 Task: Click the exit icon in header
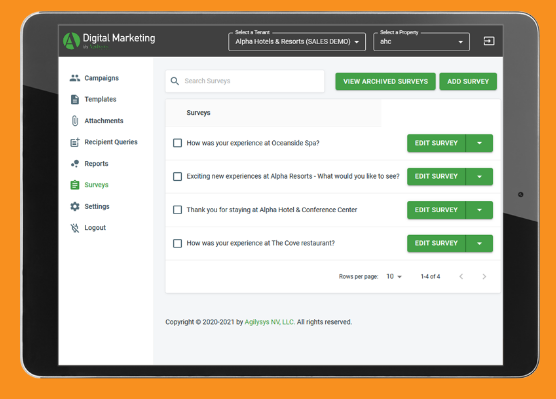(489, 41)
